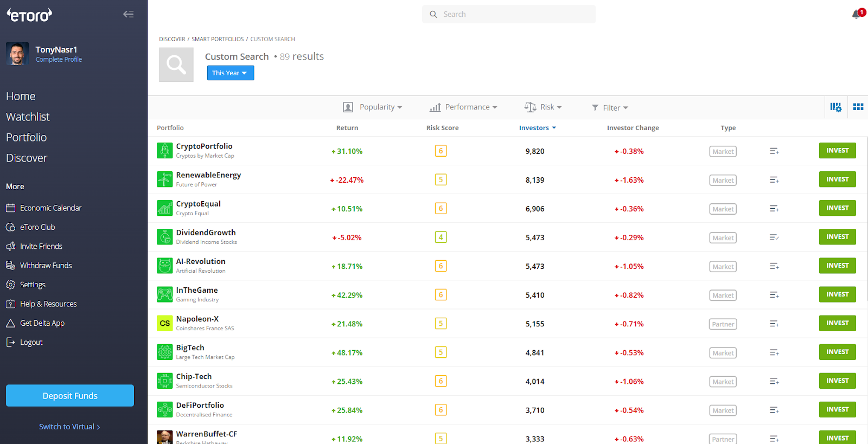Open the Chip-Tech icon

(164, 381)
